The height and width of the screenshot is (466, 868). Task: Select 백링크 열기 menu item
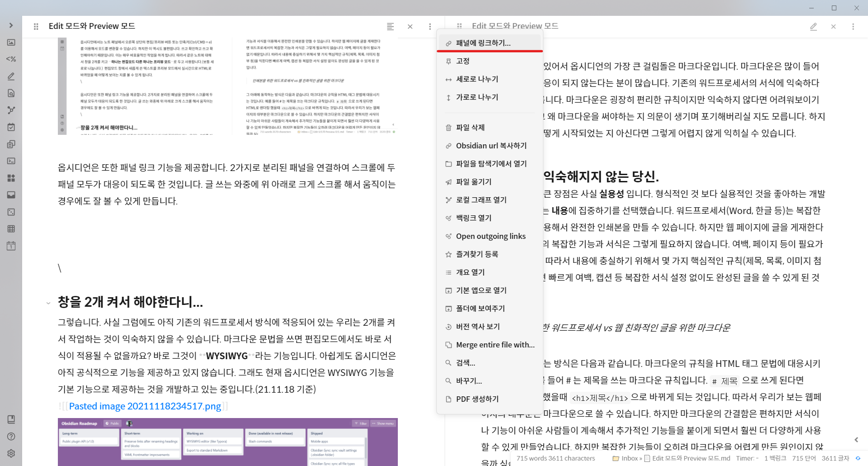490,218
